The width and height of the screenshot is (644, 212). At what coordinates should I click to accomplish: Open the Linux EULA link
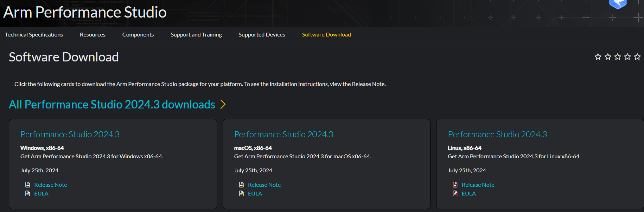pyautogui.click(x=468, y=193)
